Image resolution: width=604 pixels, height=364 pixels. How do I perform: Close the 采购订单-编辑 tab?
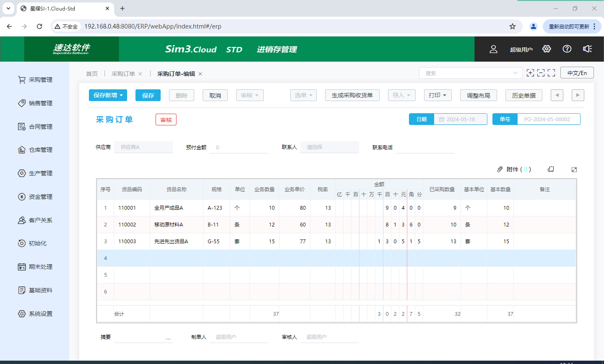pos(200,74)
